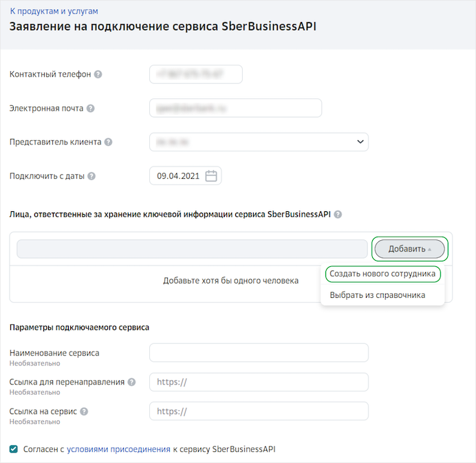476x463 pixels.
Task: Select Создать нового сотрудника menu option
Action: [x=382, y=274]
